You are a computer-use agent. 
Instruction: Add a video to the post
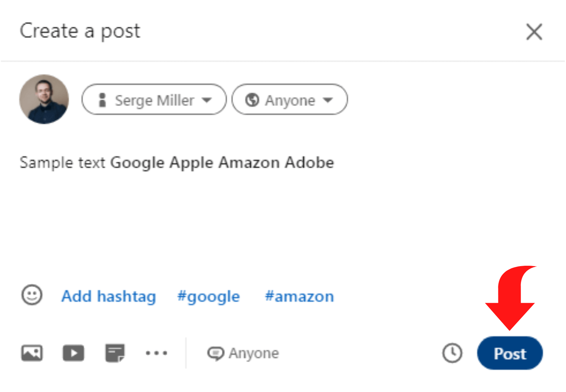pos(73,353)
